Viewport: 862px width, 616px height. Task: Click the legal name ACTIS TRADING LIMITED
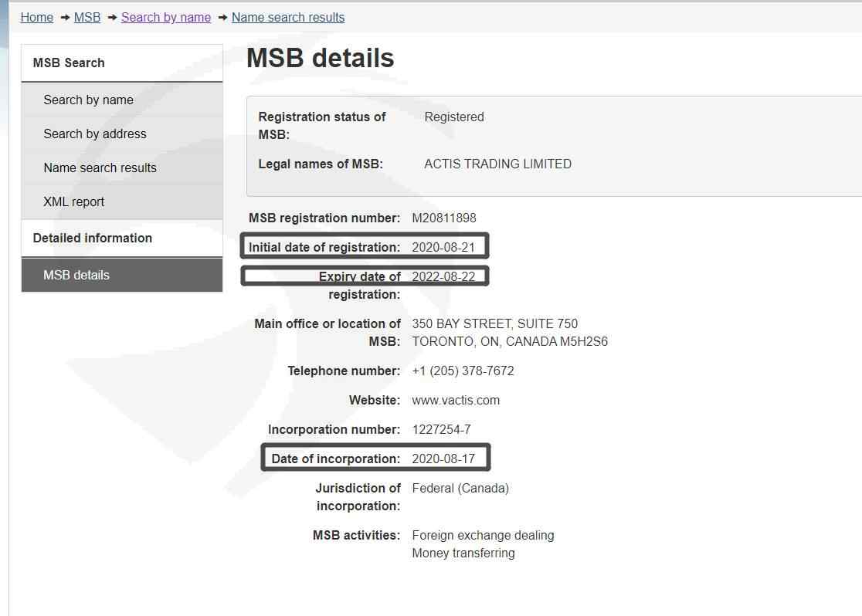click(x=497, y=164)
